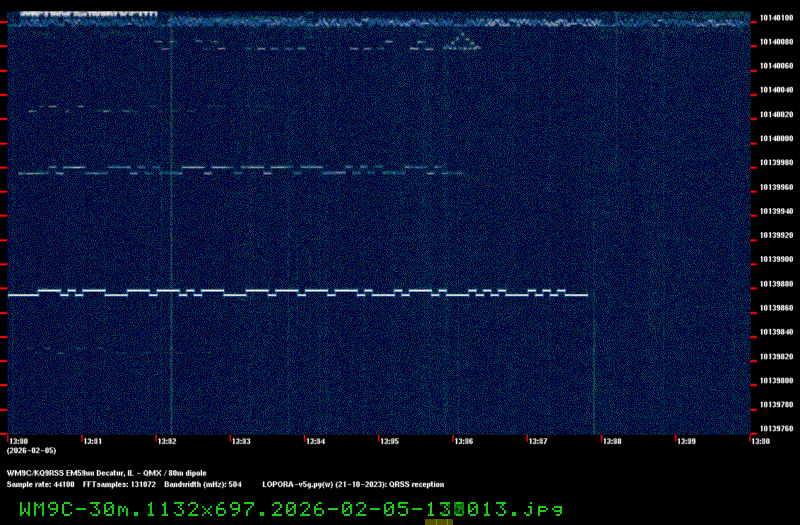This screenshot has height=525, width=800.
Task: Click the green cursor block in the filename
Action: 458,509
